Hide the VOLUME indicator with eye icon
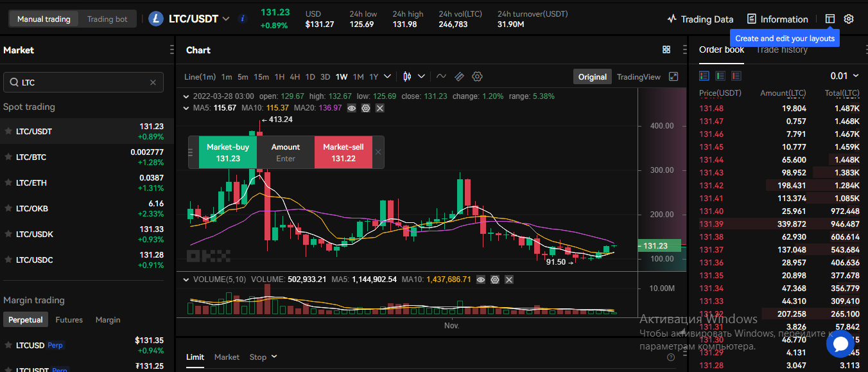 [x=481, y=279]
